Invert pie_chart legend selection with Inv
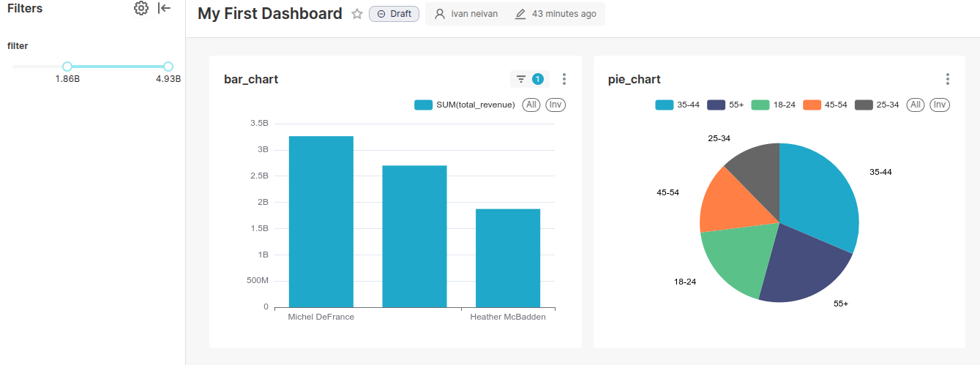This screenshot has width=980, height=365. click(940, 105)
